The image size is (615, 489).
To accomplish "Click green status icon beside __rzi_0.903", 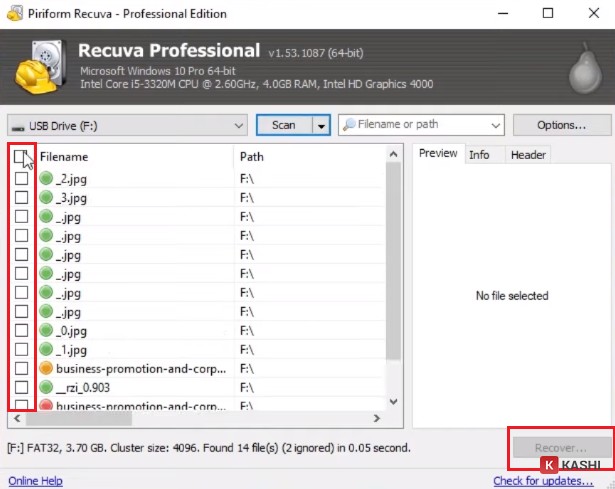I will coord(46,387).
